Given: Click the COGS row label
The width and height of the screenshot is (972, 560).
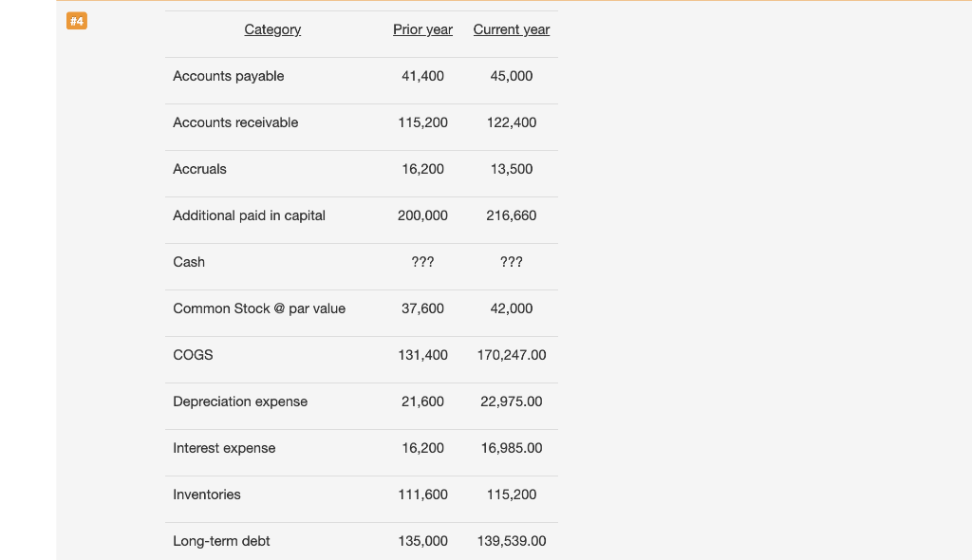Looking at the screenshot, I should tap(193, 355).
